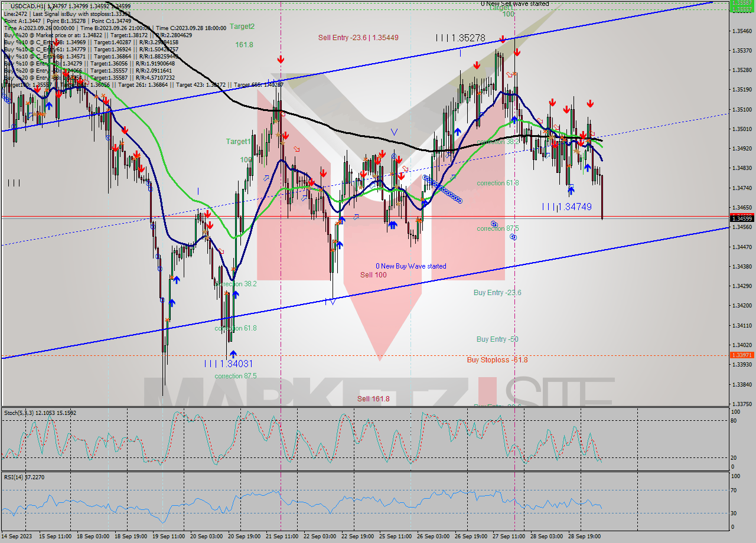The height and width of the screenshot is (543, 756).
Task: Click the green Target1 label
Action: [239, 142]
